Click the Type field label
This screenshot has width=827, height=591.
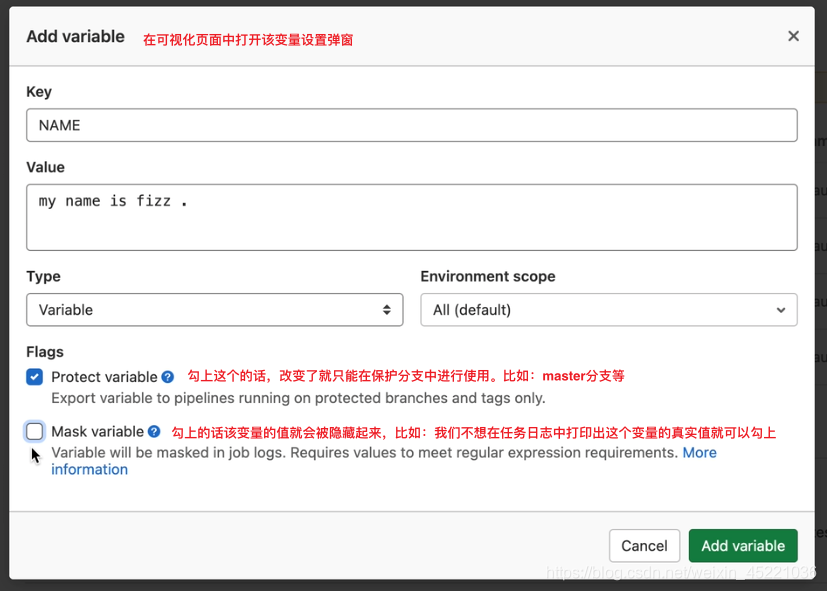click(43, 276)
